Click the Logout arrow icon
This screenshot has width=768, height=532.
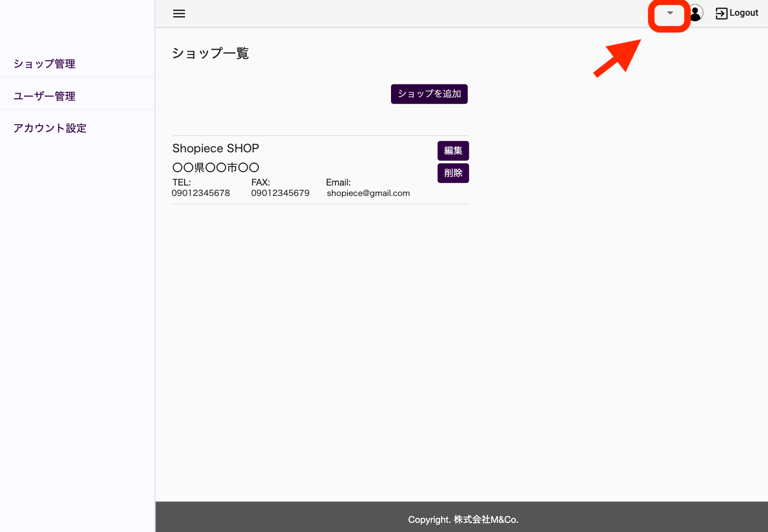click(721, 14)
